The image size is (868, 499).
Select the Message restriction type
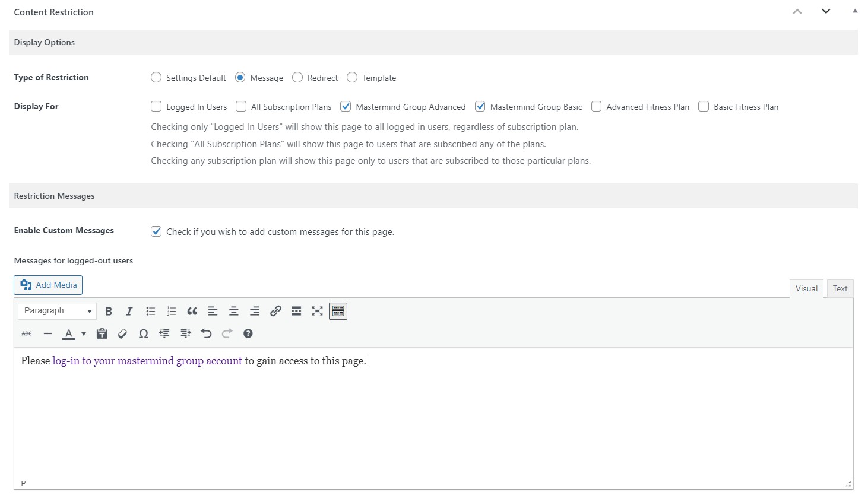click(x=240, y=77)
